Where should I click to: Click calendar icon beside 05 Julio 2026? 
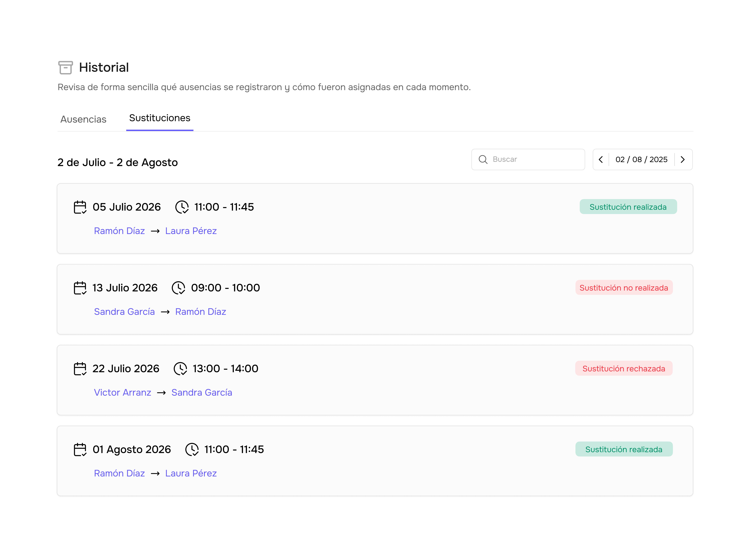click(80, 207)
